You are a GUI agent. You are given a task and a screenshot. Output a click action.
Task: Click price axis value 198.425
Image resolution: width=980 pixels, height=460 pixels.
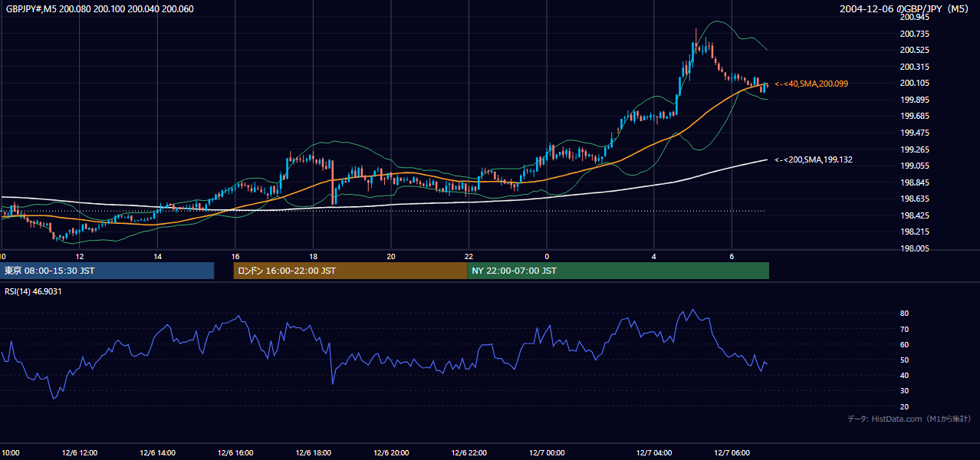pos(913,215)
